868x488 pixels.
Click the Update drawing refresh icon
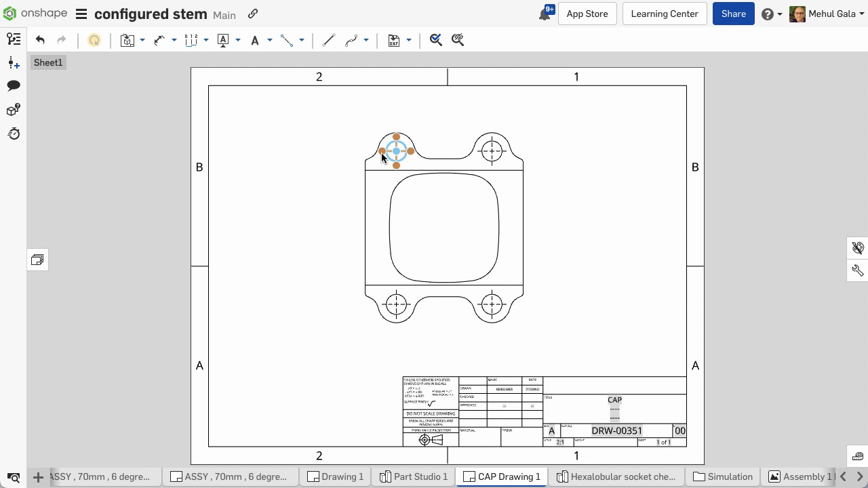pos(94,41)
